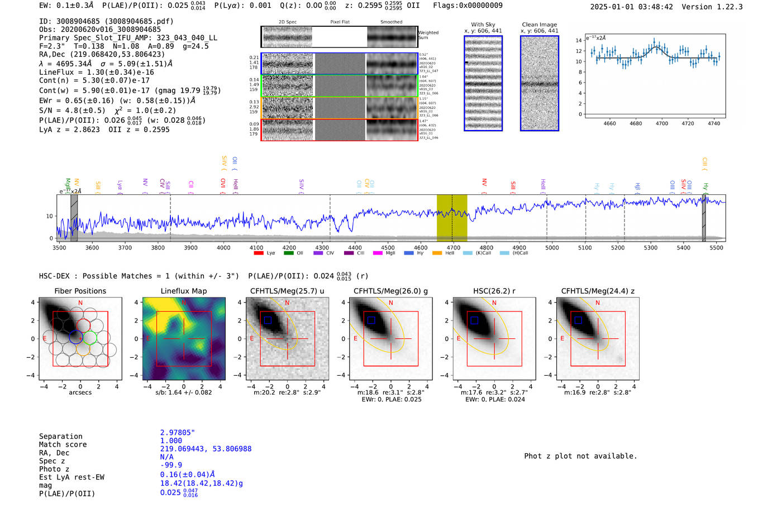Click the With Sky image panel
782x532 pixels.
[483, 83]
